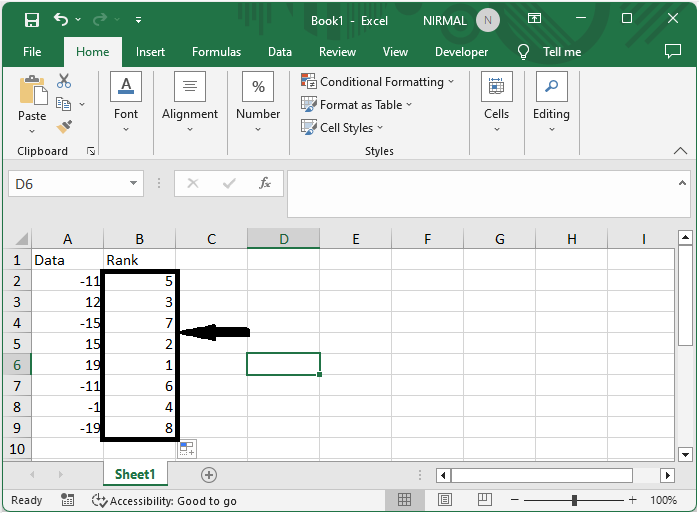The width and height of the screenshot is (699, 513).
Task: Click the macro recording status icon
Action: [x=67, y=500]
